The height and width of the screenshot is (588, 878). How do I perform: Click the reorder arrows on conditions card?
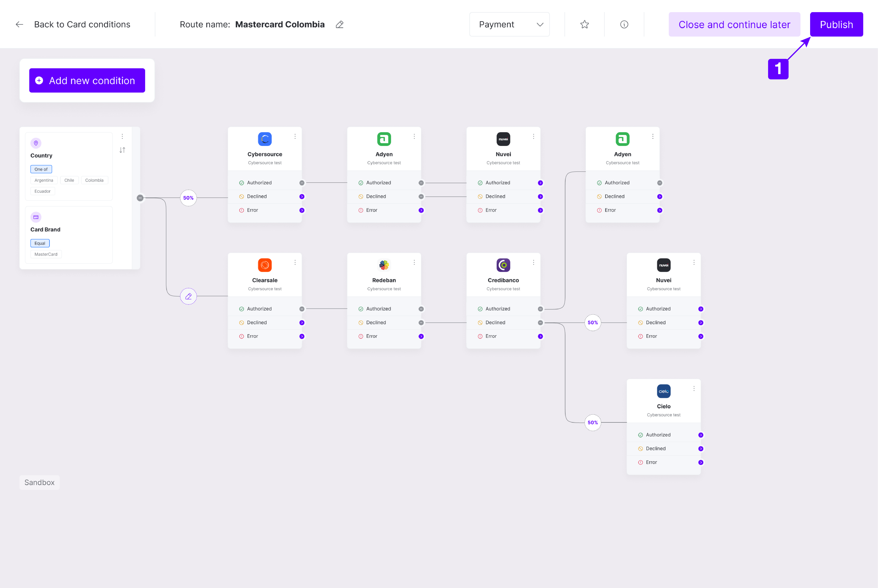point(122,150)
